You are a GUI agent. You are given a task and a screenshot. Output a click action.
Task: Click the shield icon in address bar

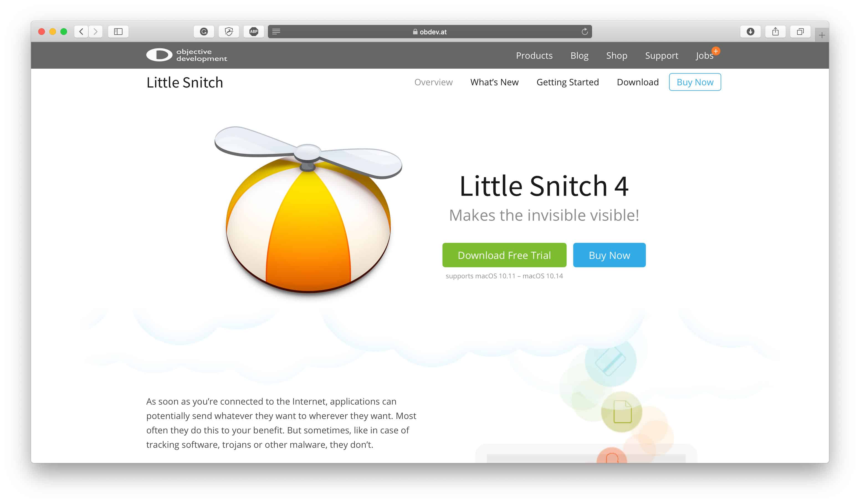point(229,31)
